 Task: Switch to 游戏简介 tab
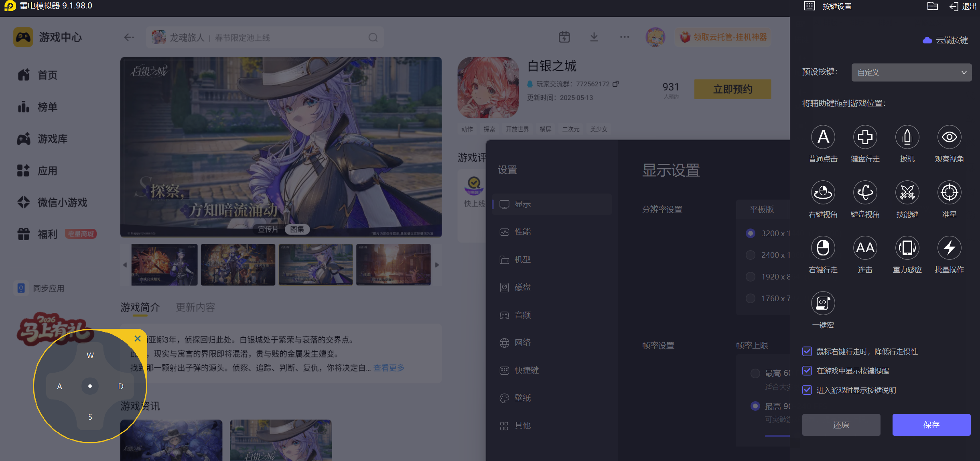pyautogui.click(x=140, y=307)
